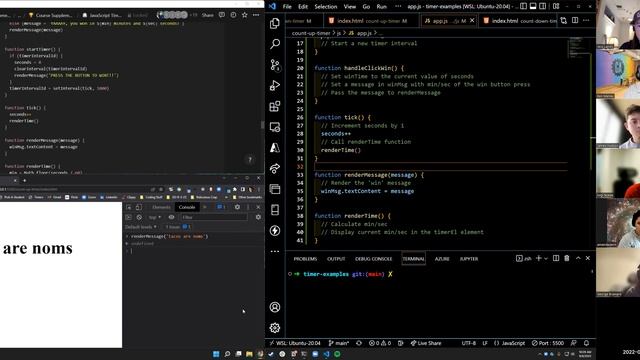Click Port : 5500 Live Server status

pos(548,343)
